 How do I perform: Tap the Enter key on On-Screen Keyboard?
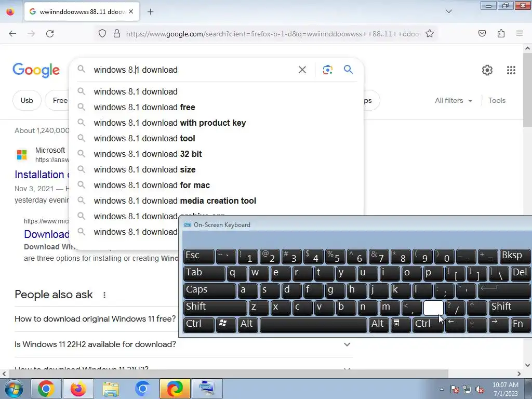pyautogui.click(x=504, y=290)
